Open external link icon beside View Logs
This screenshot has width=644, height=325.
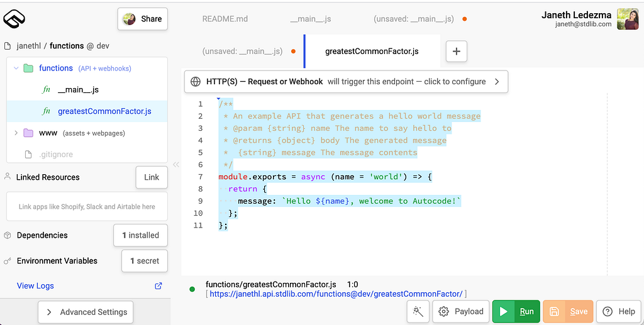(158, 285)
